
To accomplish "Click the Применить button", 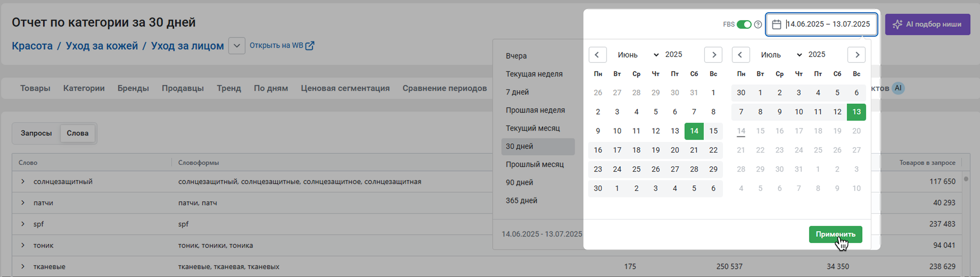I will coord(835,234).
